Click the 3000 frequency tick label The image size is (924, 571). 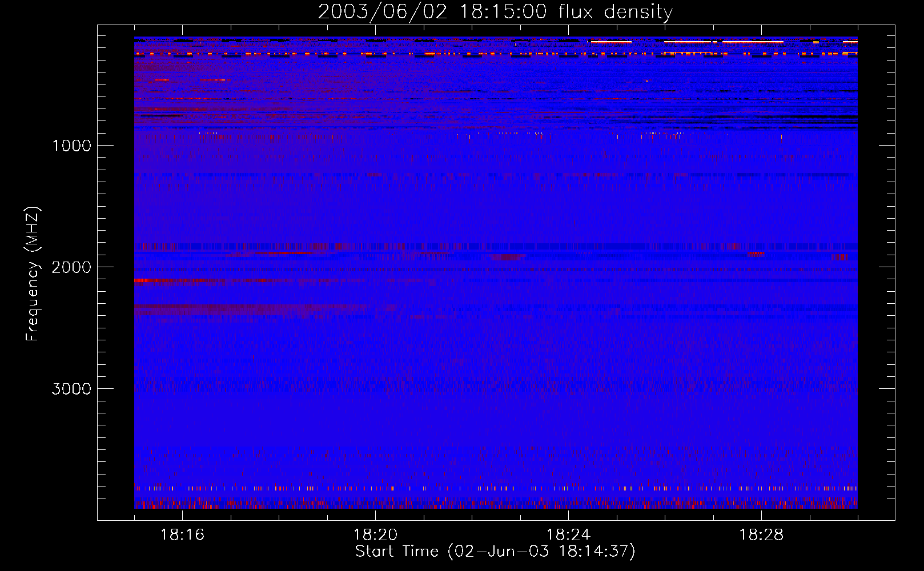[x=71, y=389]
